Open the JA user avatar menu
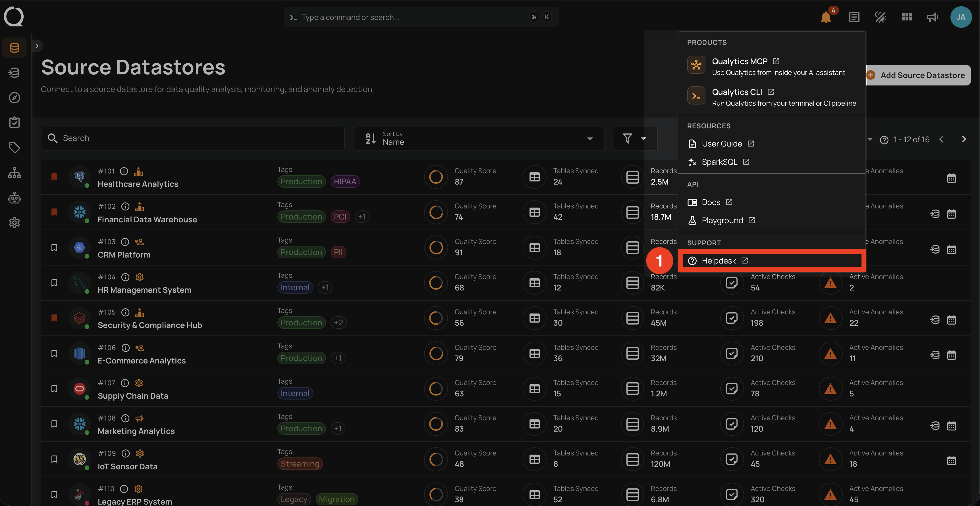The width and height of the screenshot is (980, 506). click(961, 17)
